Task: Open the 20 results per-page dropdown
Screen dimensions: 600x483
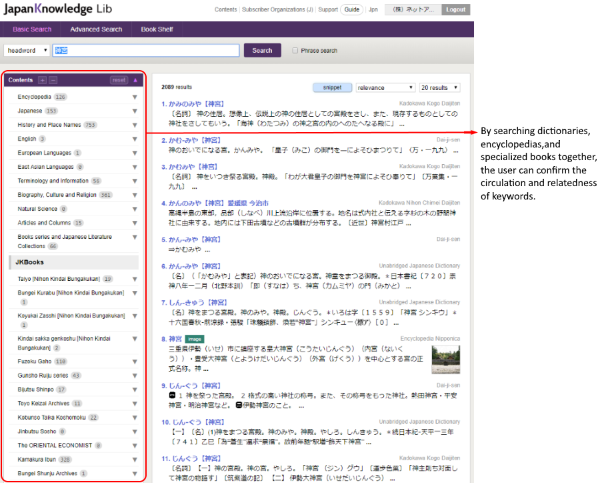Action: pos(441,88)
